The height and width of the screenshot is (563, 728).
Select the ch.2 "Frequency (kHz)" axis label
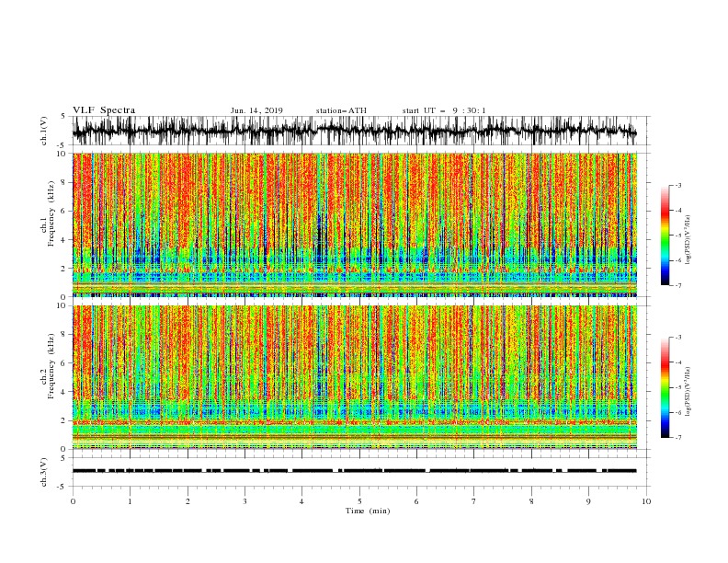51,365
